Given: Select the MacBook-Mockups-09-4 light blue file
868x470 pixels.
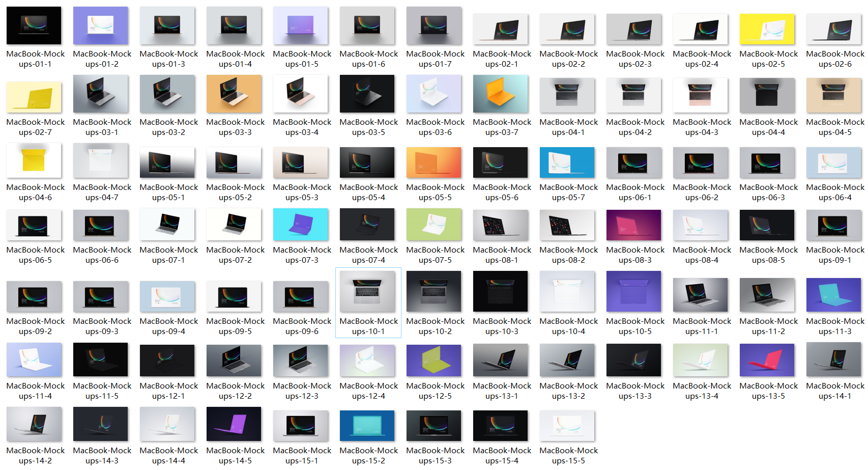Looking at the screenshot, I should click(167, 296).
